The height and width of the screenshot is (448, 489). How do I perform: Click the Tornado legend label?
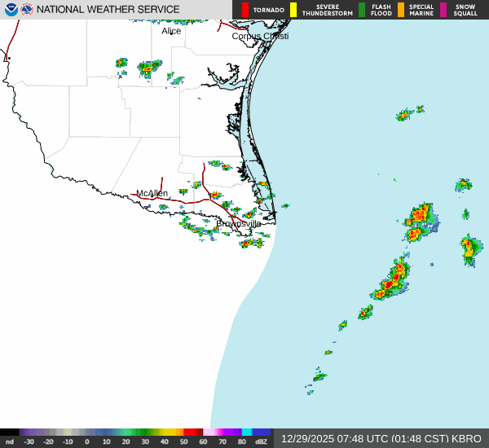(269, 10)
